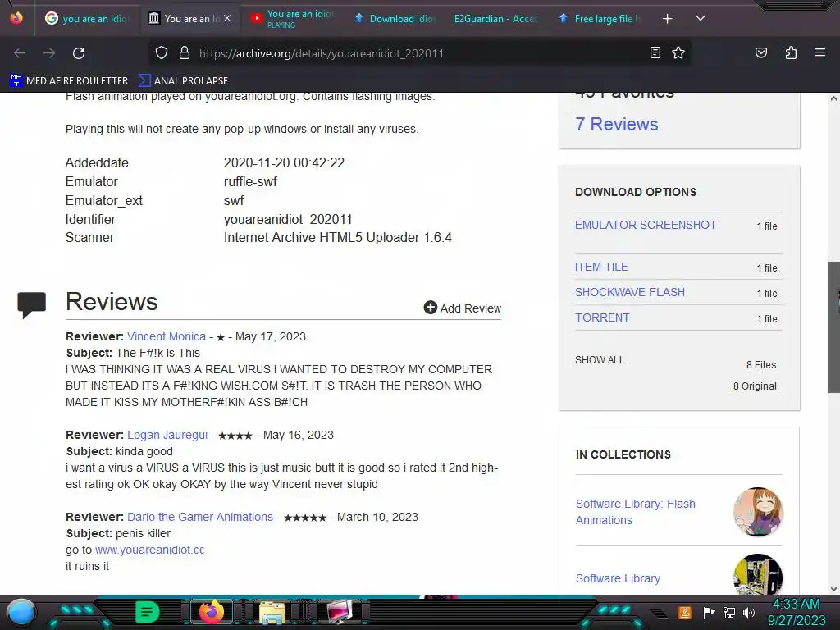Screen dimensions: 840x630
Task: Download the SHOCKWAVE FLASH file
Action: point(630,292)
